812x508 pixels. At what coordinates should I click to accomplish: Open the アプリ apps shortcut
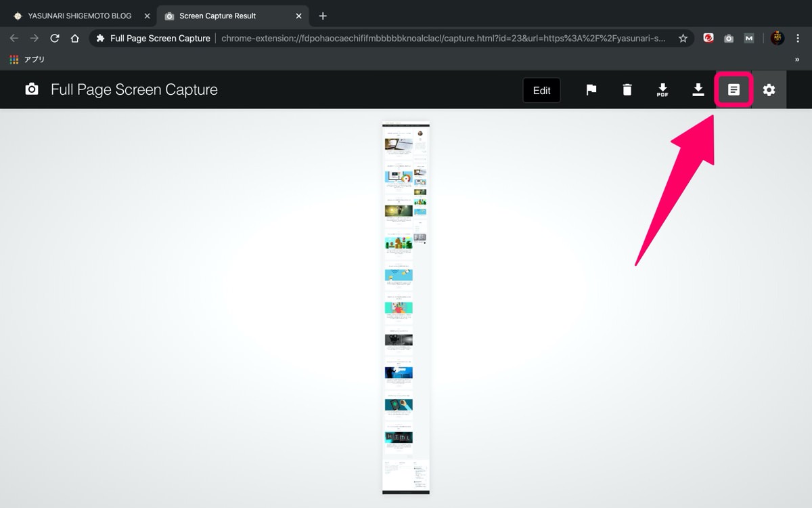tap(27, 60)
